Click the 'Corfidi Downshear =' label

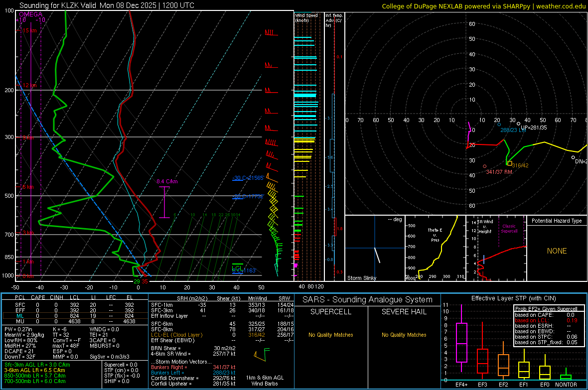(x=175, y=378)
